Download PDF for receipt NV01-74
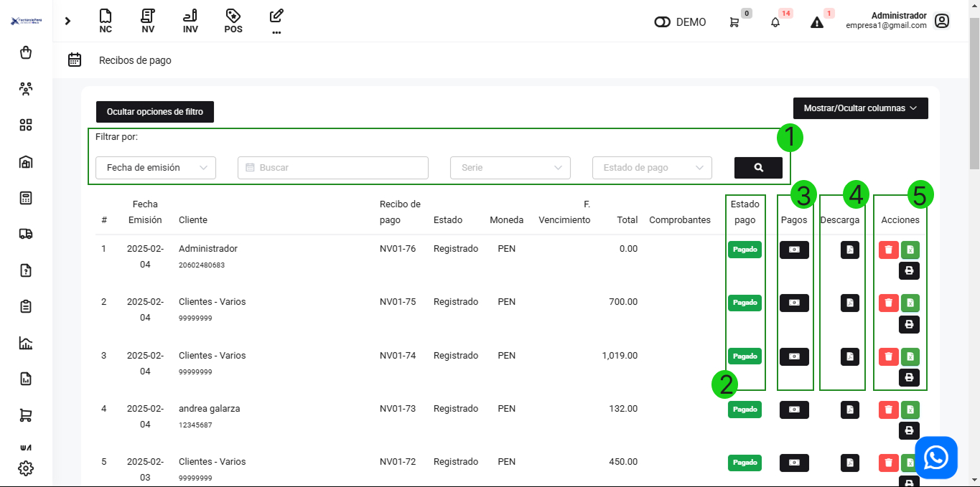Image resolution: width=980 pixels, height=487 pixels. pos(849,356)
